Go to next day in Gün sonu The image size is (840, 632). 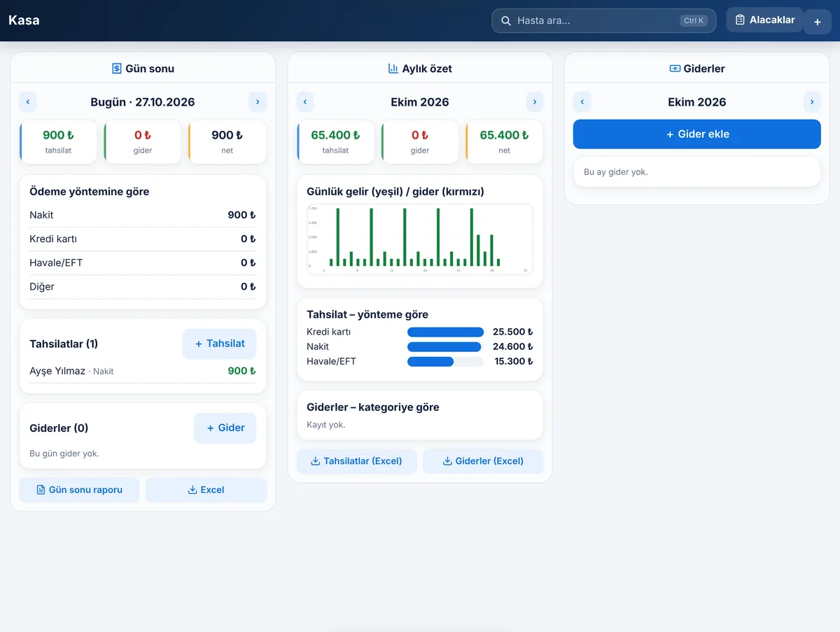[x=258, y=102]
